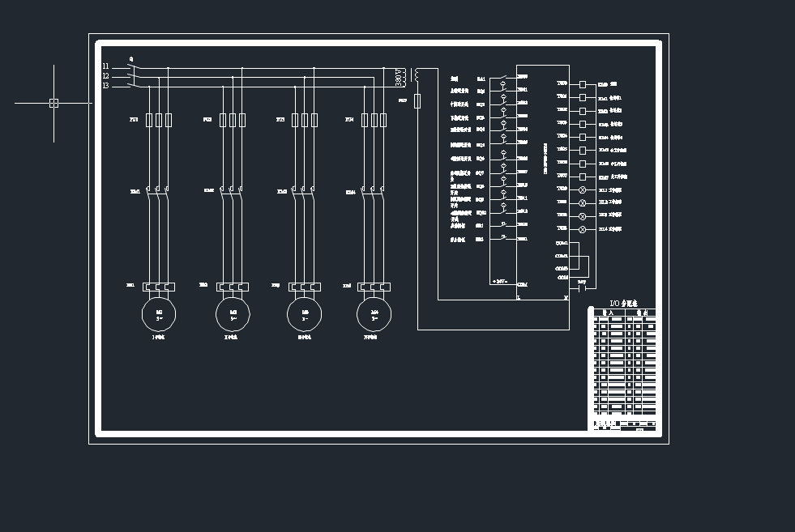The width and height of the screenshot is (795, 532).
Task: Select the KM2 contactor label
Action: [209, 190]
